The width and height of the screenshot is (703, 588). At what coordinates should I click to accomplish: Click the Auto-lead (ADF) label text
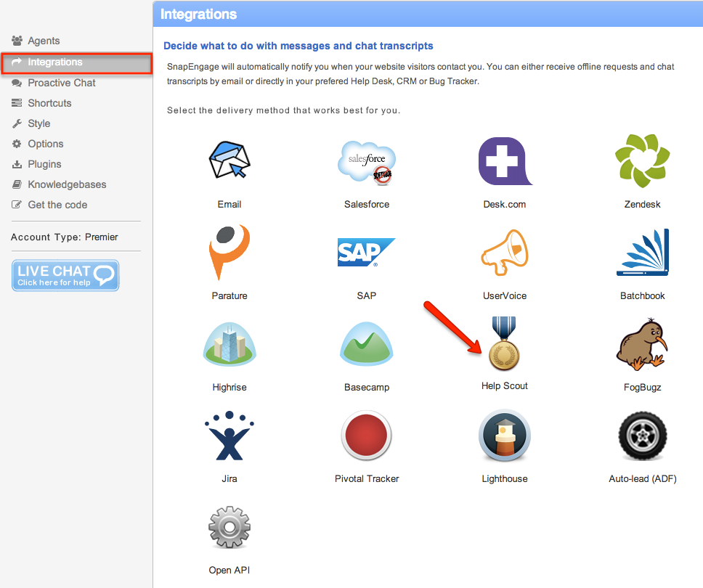643,478
